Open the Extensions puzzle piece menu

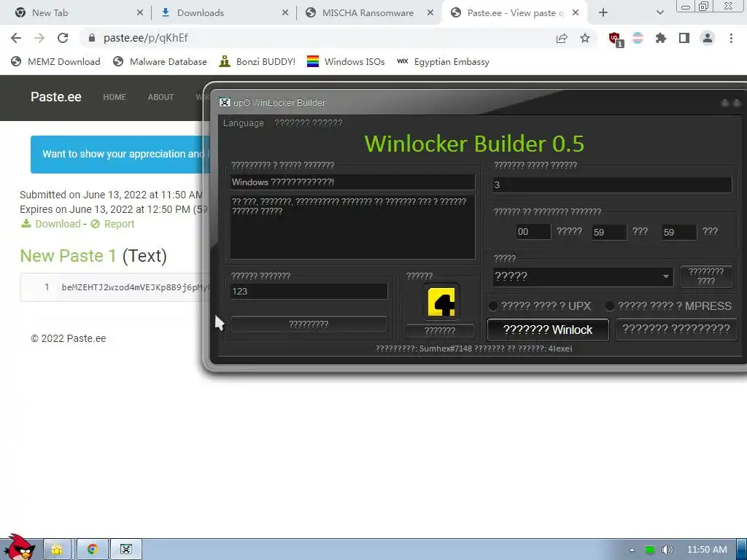point(661,38)
